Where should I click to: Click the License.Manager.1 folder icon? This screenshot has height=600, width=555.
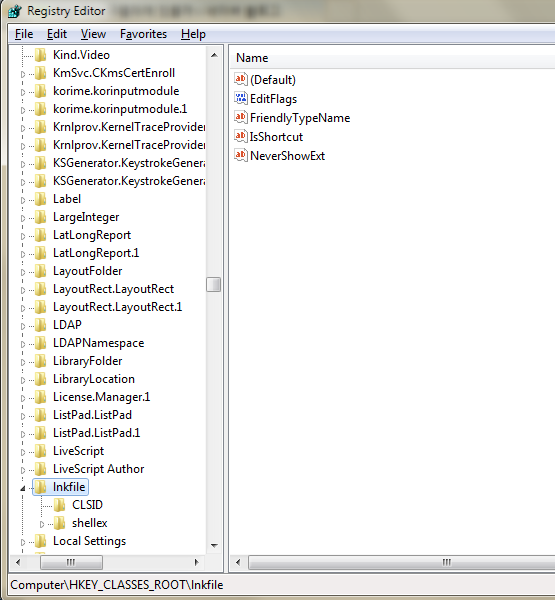[41, 397]
